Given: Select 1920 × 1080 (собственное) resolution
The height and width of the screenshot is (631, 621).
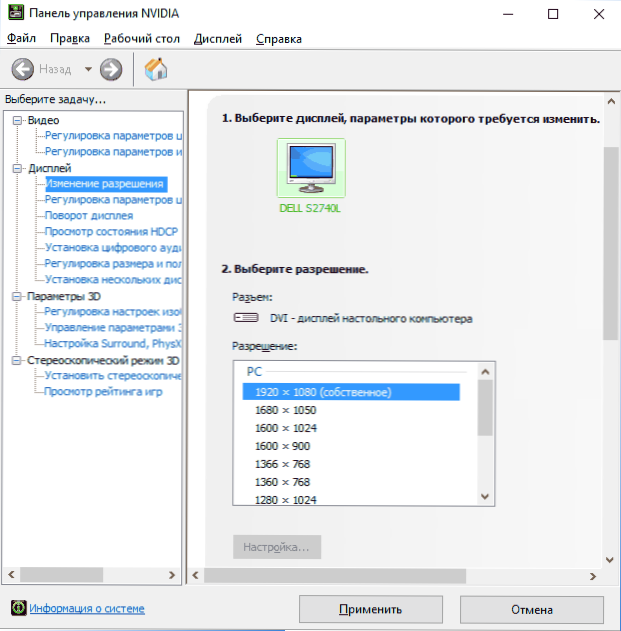Looking at the screenshot, I should click(x=351, y=392).
